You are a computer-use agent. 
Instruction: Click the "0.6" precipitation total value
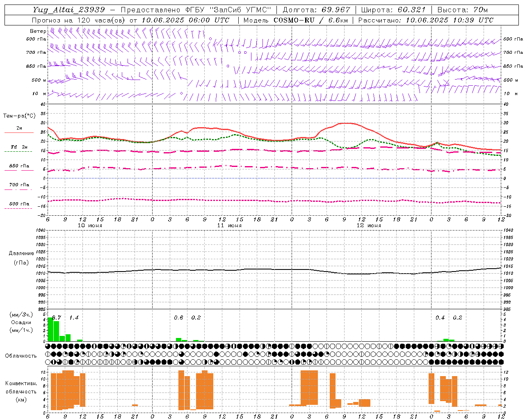[x=178, y=318]
